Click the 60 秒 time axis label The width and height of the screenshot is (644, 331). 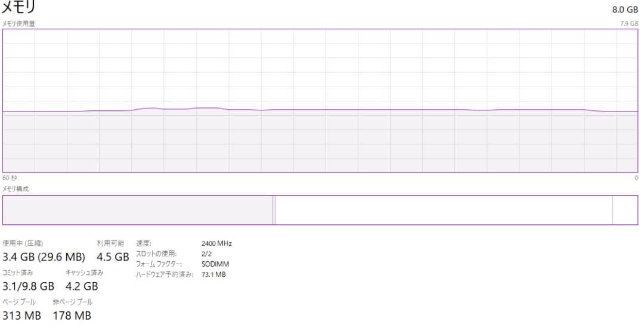10,178
